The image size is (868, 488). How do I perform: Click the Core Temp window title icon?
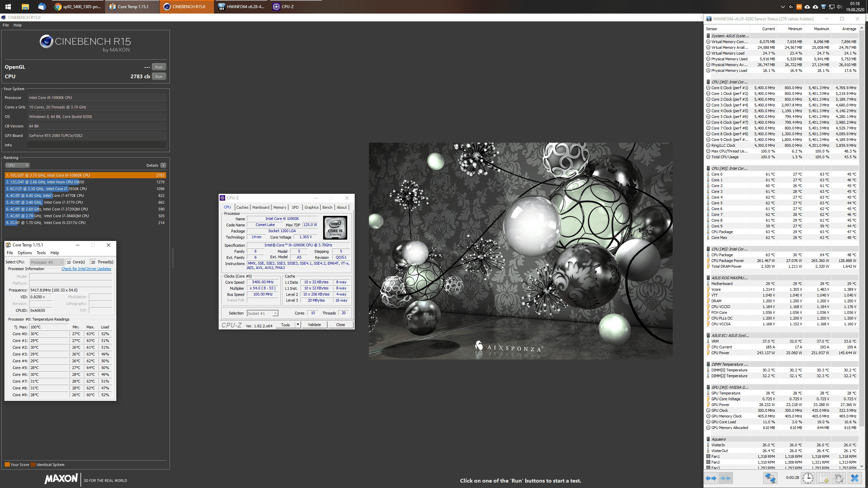(x=8, y=245)
